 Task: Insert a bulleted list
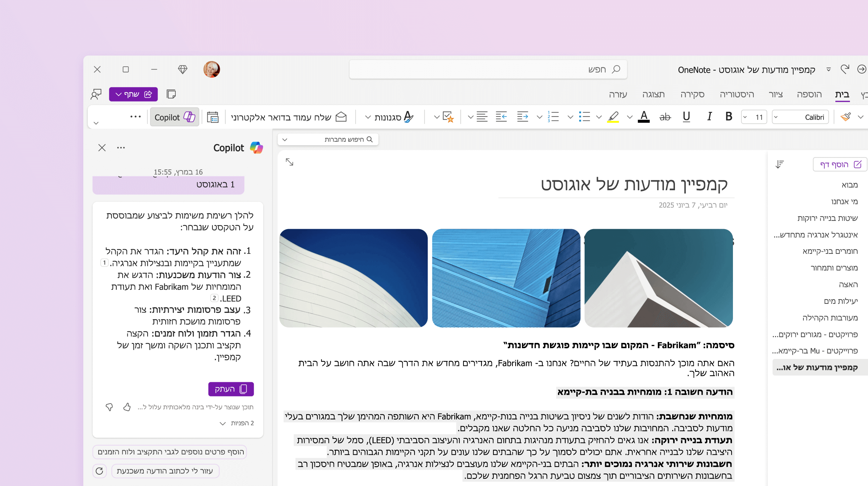pyautogui.click(x=585, y=117)
